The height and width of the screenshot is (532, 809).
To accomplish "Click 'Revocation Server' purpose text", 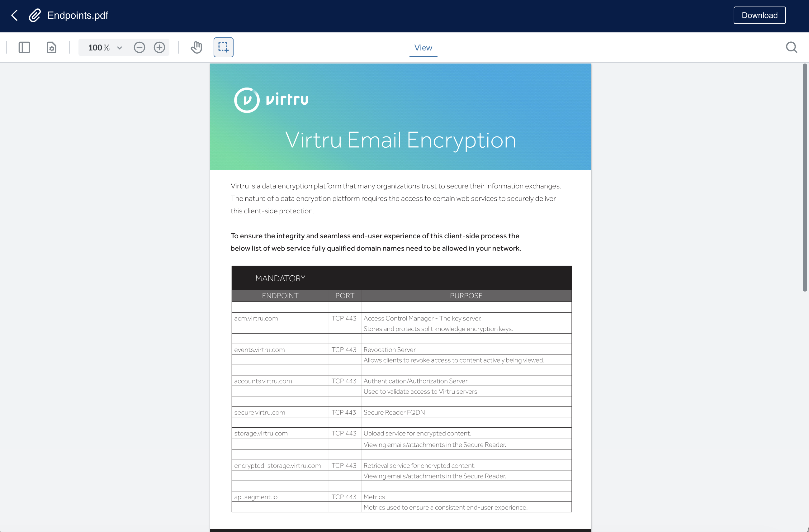I will (390, 350).
